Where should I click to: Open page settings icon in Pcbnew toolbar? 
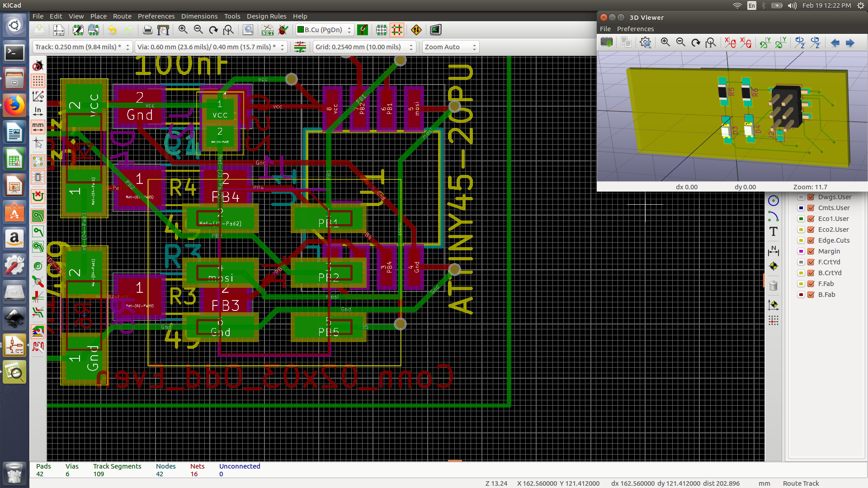[58, 30]
